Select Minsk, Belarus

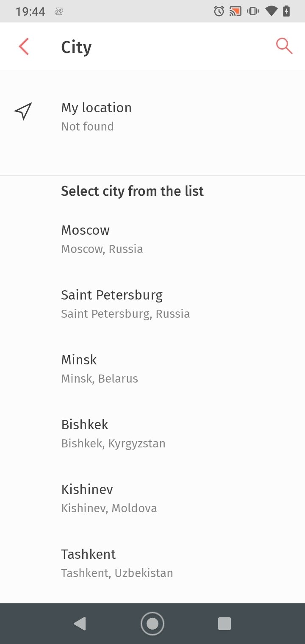100,369
